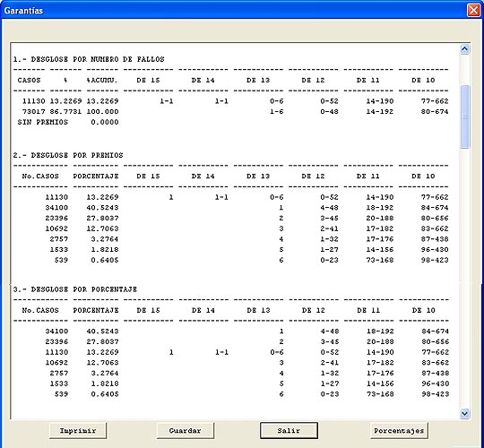Click the vertical scrollbar thumb
The height and width of the screenshot is (448, 484).
point(465,116)
